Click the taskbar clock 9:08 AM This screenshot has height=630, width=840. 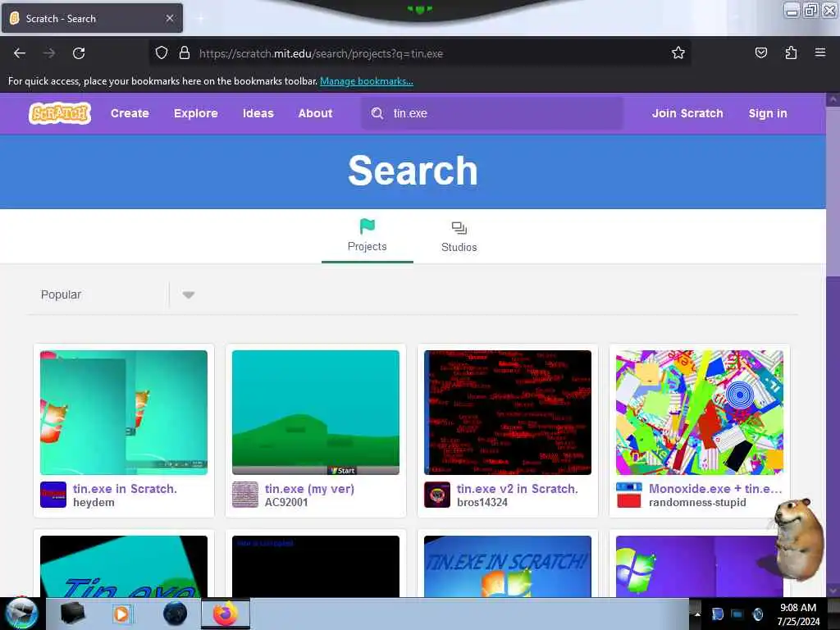pos(797,608)
